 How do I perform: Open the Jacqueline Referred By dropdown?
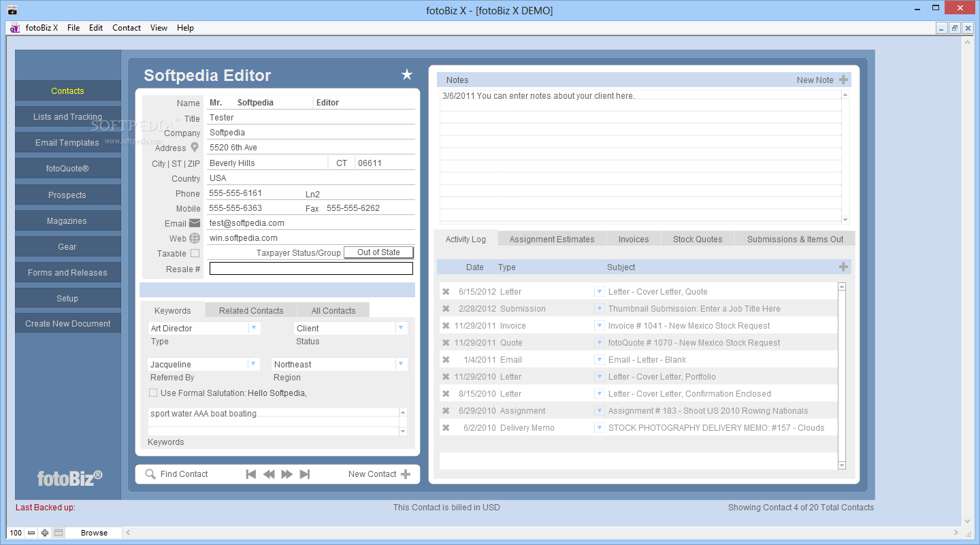coord(253,364)
